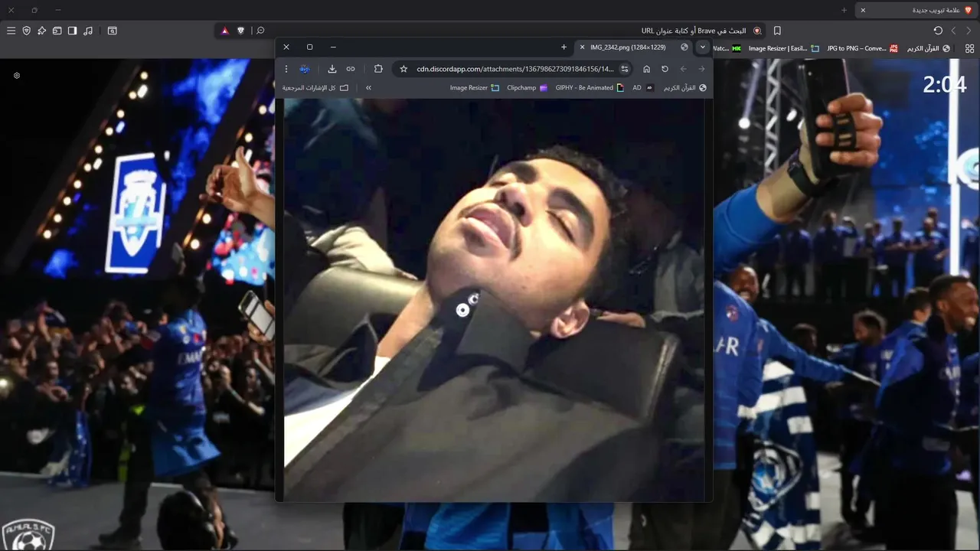The image size is (980, 551).
Task: Open the 'JPG to PNG – Conve...' bookmark
Action: pyautogui.click(x=862, y=48)
